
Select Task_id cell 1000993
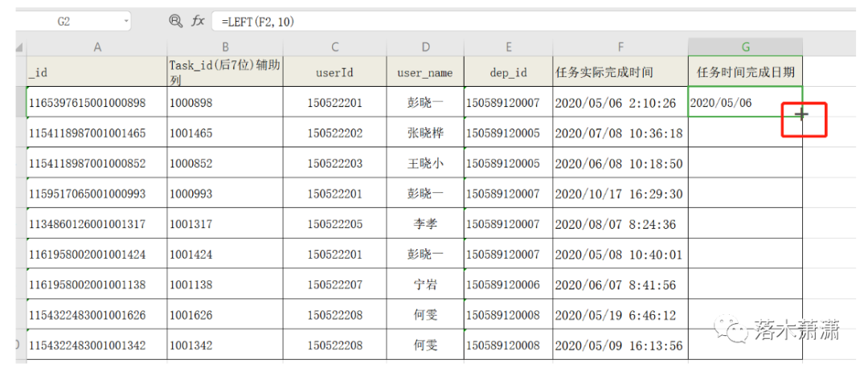[225, 193]
